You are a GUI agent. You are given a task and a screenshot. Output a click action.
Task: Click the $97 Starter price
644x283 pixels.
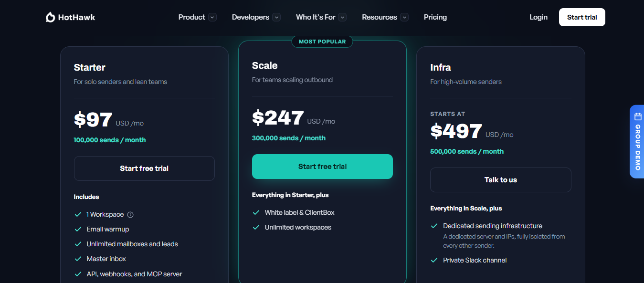pos(93,119)
